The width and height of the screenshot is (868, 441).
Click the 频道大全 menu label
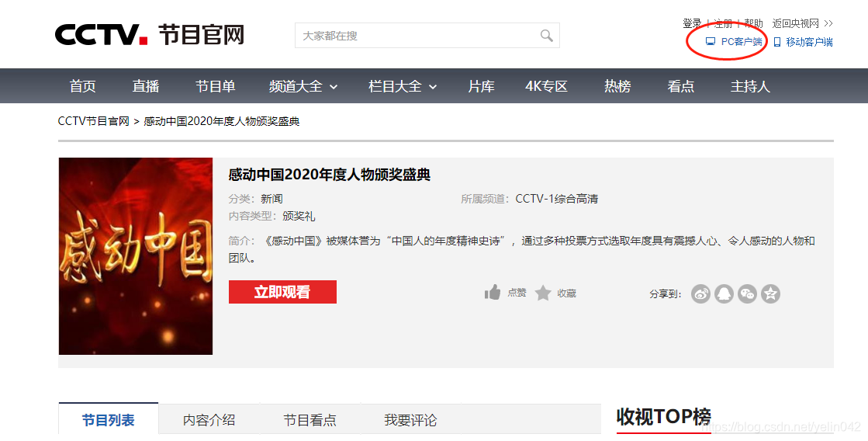pos(296,86)
